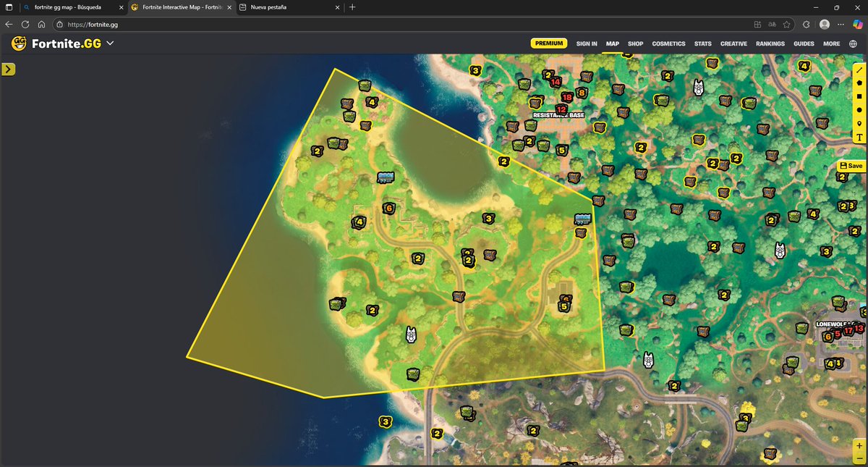
Task: Zoom in the map with plus button
Action: click(x=859, y=445)
